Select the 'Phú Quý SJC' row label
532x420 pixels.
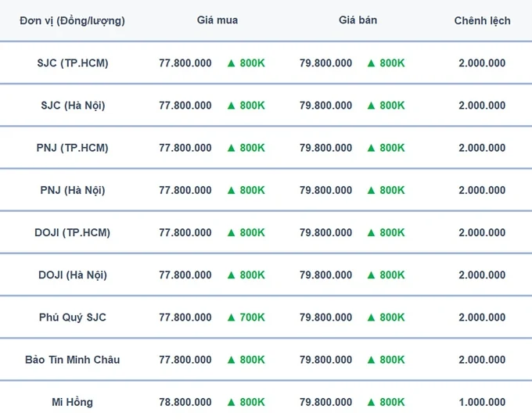point(73,318)
